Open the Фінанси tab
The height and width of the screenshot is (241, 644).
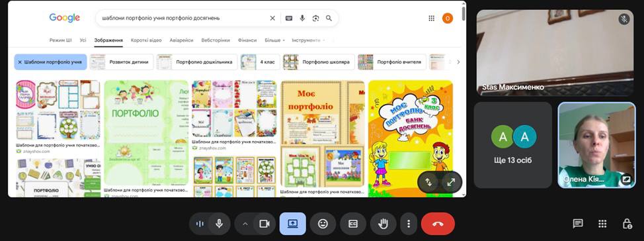coord(247,40)
